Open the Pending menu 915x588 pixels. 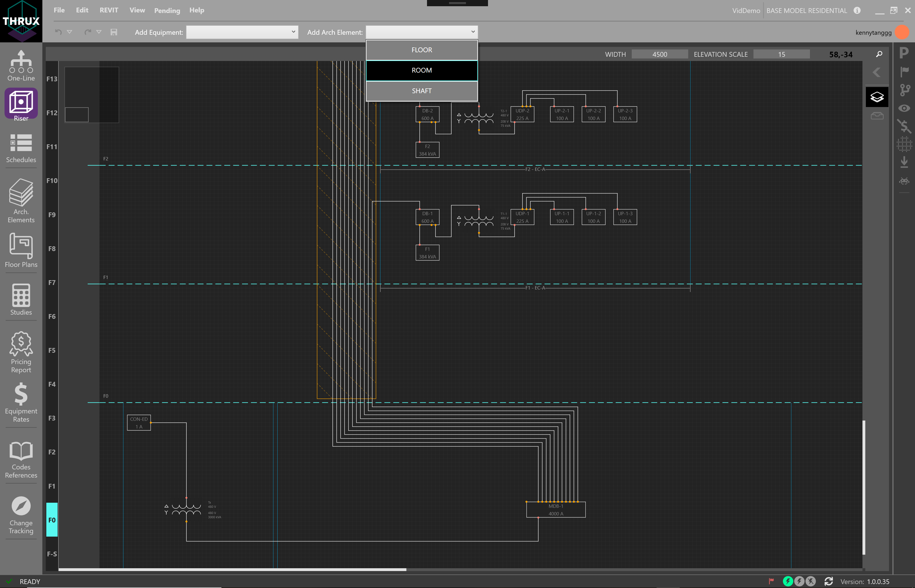pos(167,10)
